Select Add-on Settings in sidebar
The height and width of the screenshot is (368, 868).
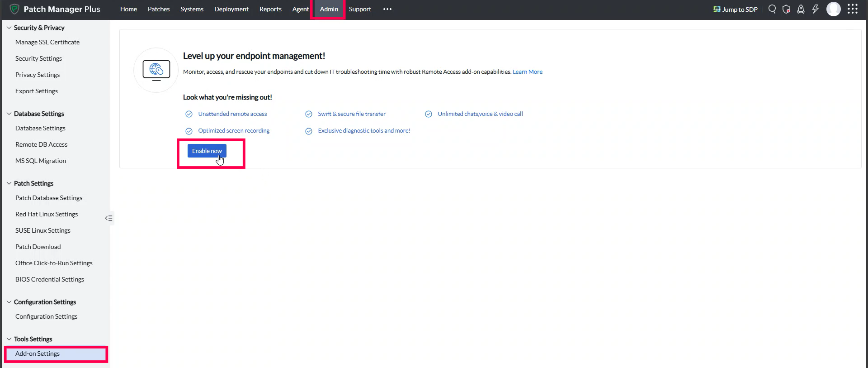[x=56, y=354]
